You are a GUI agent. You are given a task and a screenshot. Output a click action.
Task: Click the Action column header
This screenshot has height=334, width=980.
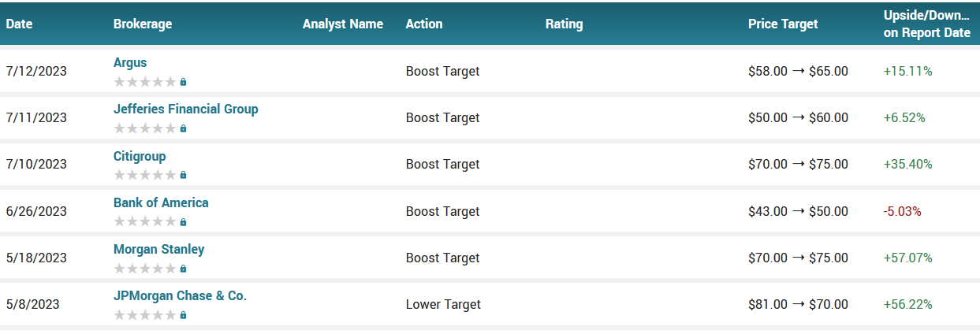(424, 24)
